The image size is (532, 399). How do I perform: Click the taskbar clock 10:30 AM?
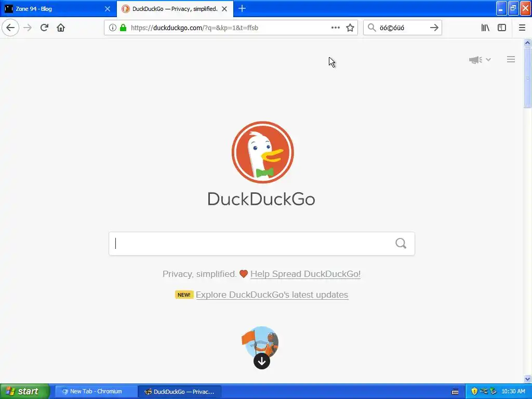click(x=513, y=391)
